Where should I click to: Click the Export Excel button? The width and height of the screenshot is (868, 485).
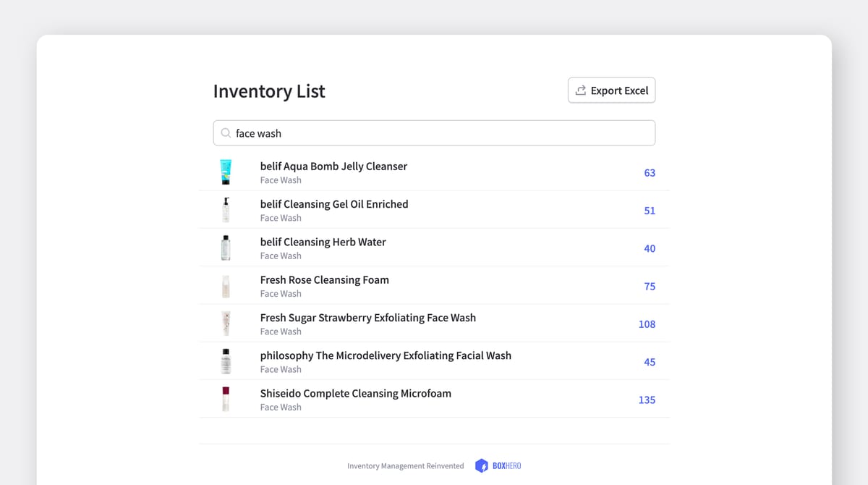(611, 90)
